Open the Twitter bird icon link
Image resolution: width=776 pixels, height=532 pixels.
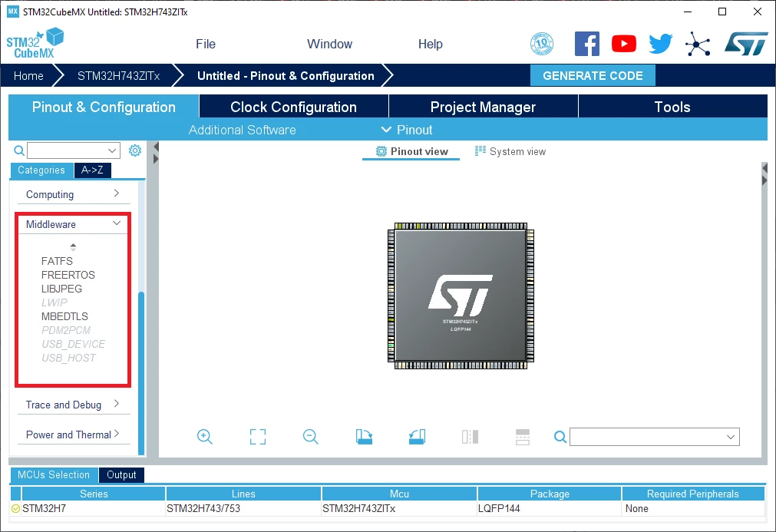(661, 44)
